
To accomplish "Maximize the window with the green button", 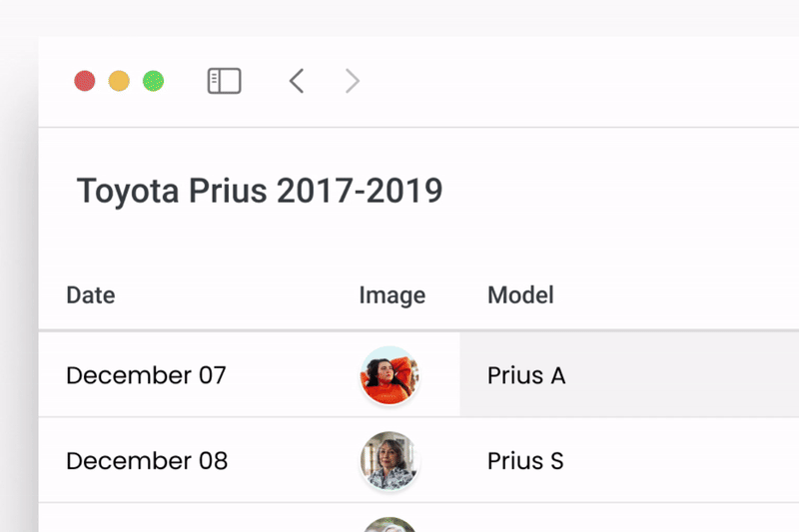I will [154, 81].
